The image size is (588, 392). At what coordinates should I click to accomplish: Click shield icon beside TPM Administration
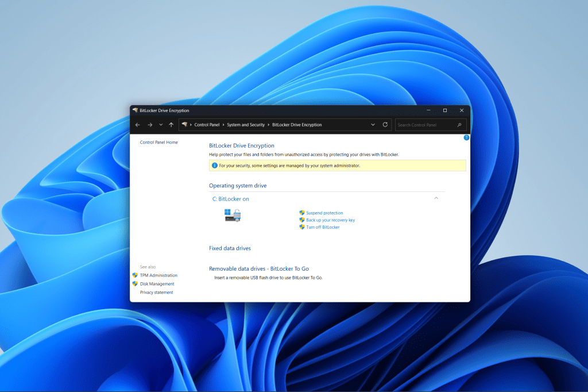tap(135, 275)
